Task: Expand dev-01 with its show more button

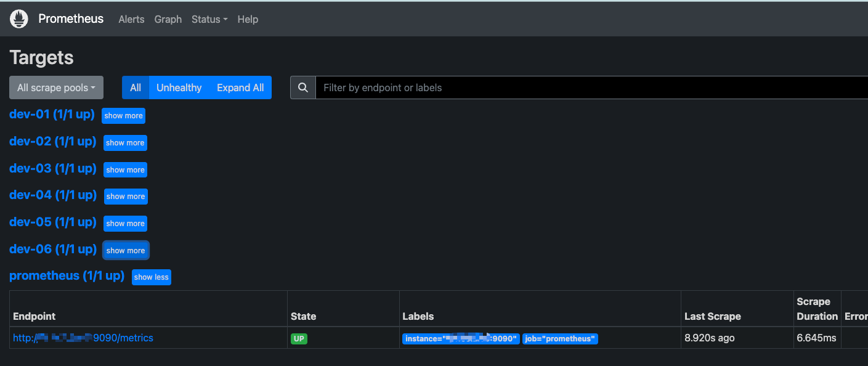Action: click(x=123, y=116)
